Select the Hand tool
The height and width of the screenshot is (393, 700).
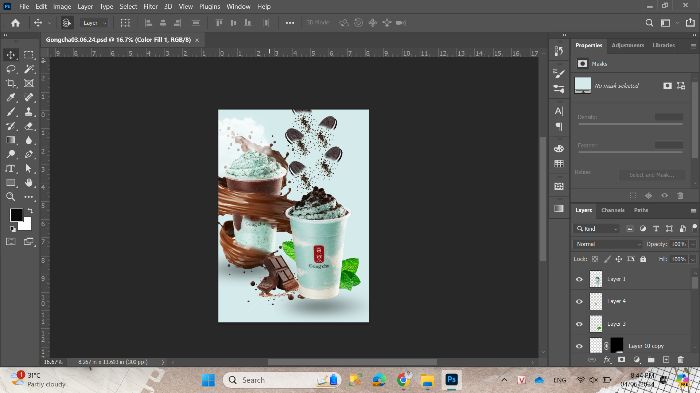[x=29, y=183]
